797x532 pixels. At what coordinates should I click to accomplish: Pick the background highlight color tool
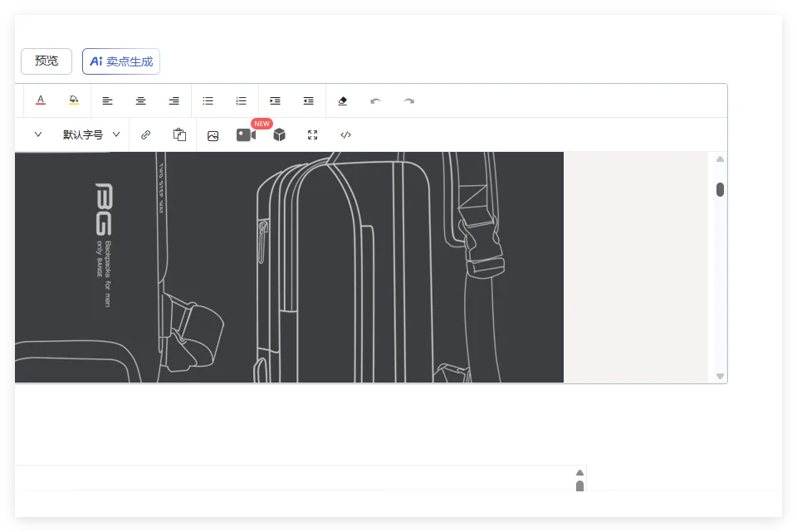point(74,100)
